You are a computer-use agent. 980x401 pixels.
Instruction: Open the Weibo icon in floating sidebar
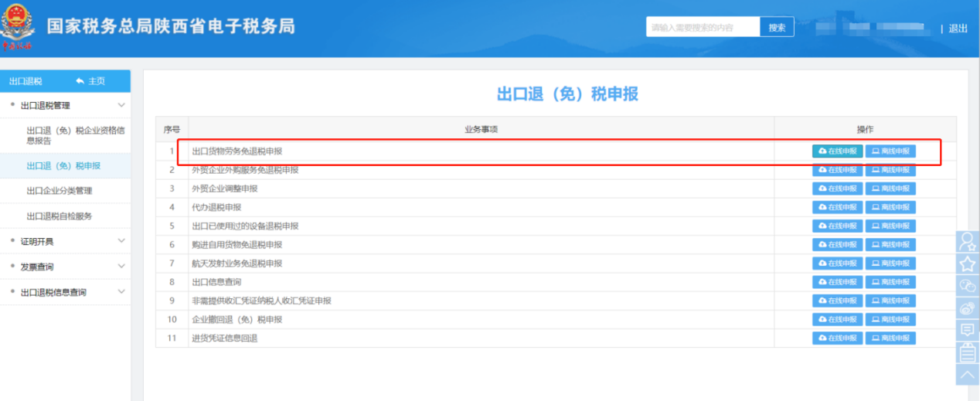pyautogui.click(x=967, y=308)
